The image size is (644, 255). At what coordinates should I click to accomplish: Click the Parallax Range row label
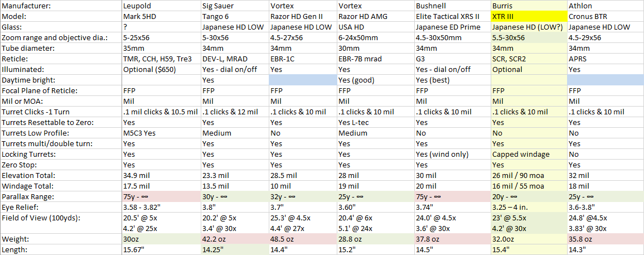click(x=61, y=197)
